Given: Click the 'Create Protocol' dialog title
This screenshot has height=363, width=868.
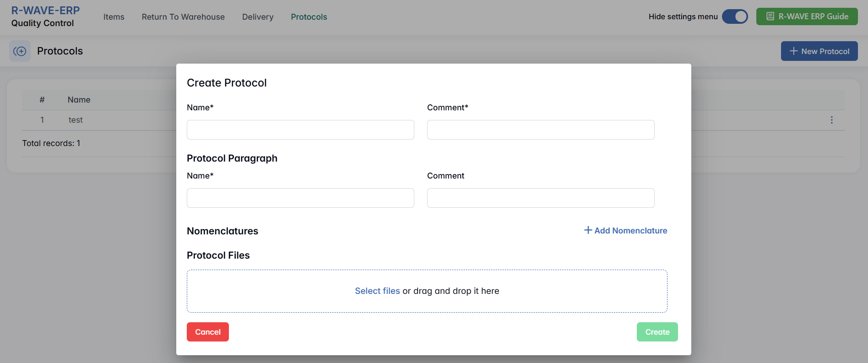Looking at the screenshot, I should point(227,83).
